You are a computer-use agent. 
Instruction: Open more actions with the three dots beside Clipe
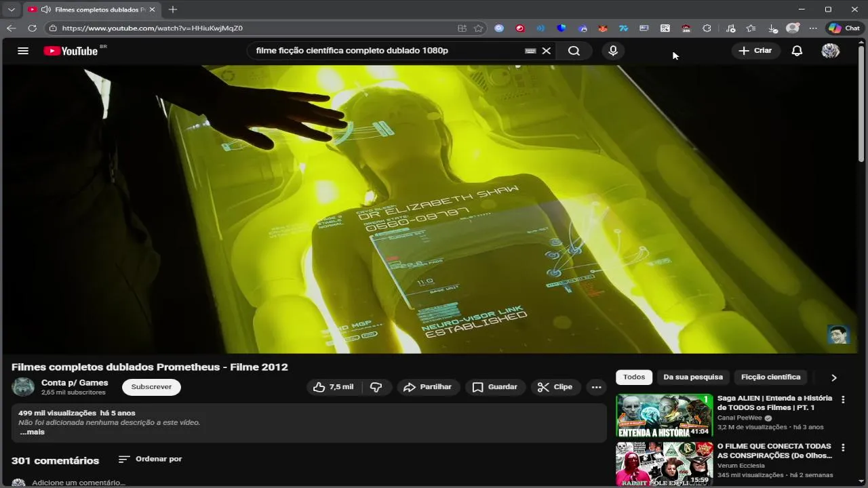click(x=596, y=387)
